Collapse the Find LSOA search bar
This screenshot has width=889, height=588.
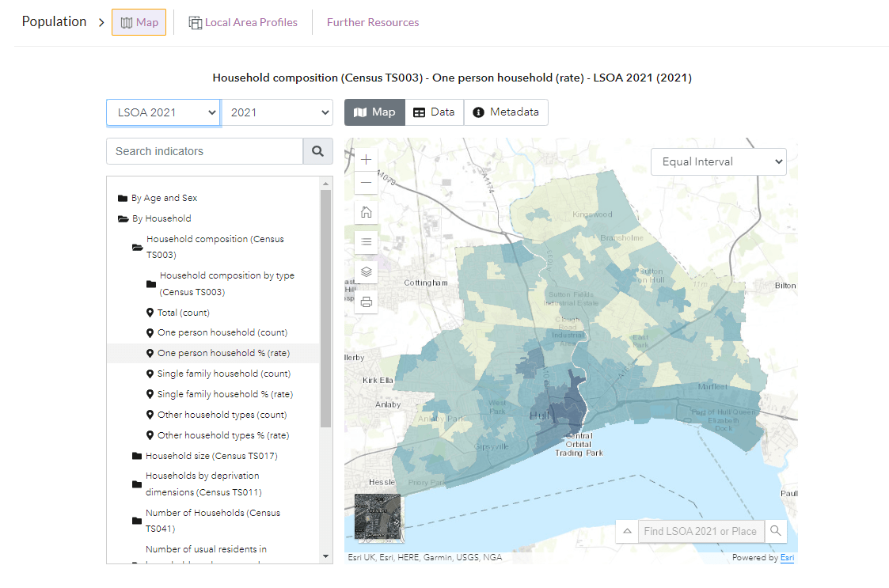tap(626, 531)
